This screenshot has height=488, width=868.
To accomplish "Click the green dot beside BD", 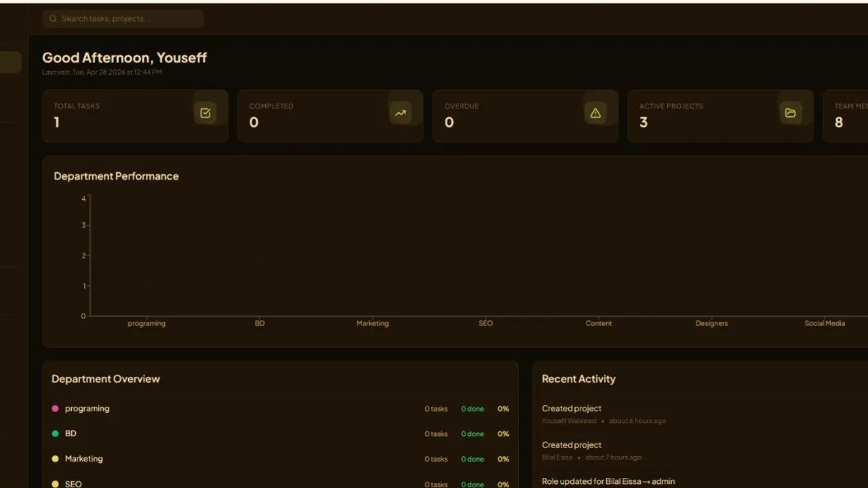I will (56, 434).
